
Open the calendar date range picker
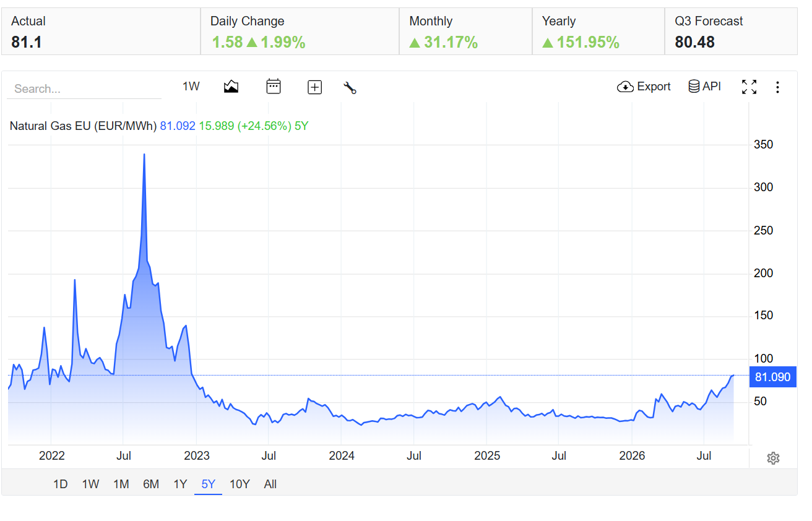[x=273, y=87]
